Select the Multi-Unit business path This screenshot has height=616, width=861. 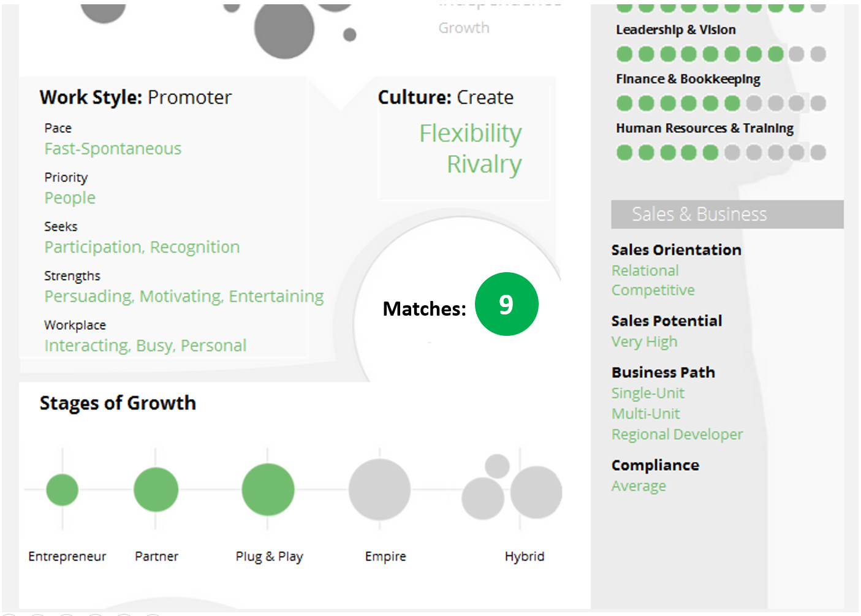click(x=645, y=414)
